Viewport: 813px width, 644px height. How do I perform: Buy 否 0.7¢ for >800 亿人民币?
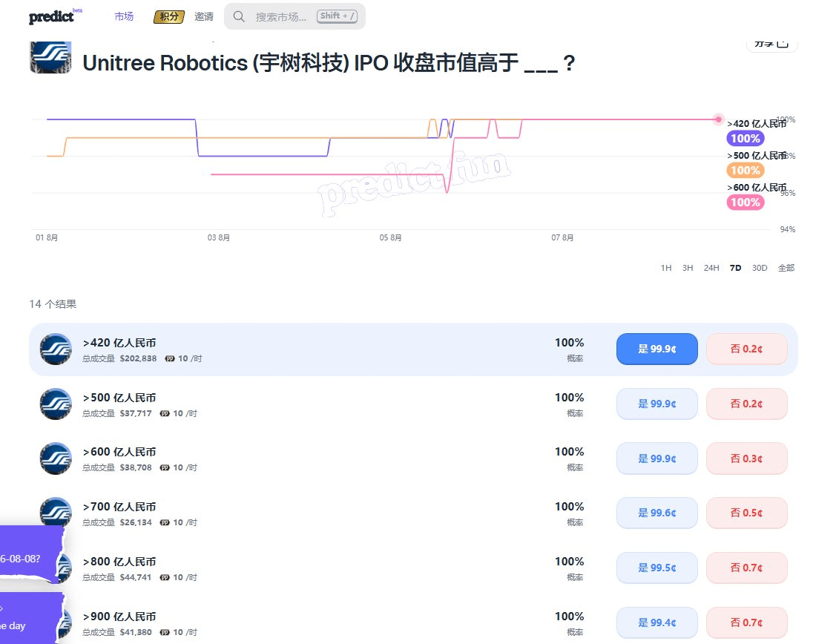tap(747, 568)
